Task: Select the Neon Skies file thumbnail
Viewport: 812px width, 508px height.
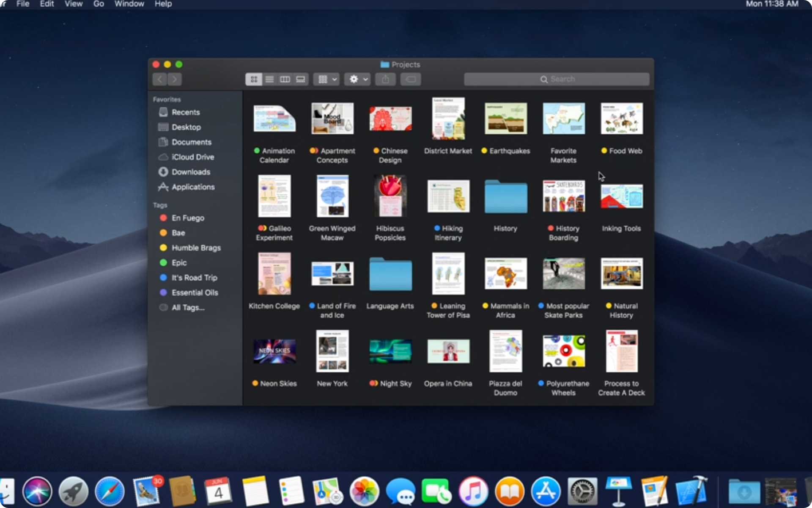Action: (274, 351)
